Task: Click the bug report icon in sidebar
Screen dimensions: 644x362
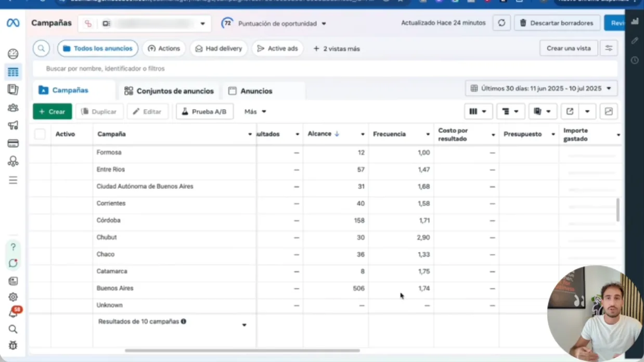Action: point(13,345)
